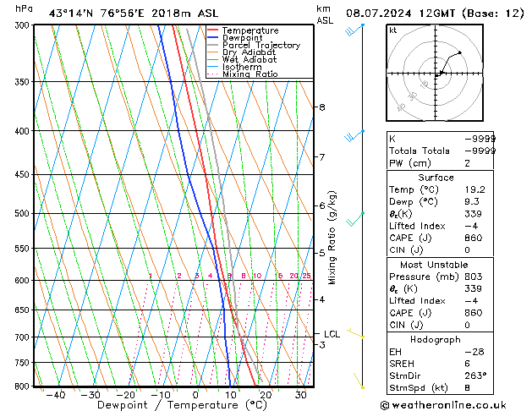Click the StmDir value 263°

tap(475, 375)
